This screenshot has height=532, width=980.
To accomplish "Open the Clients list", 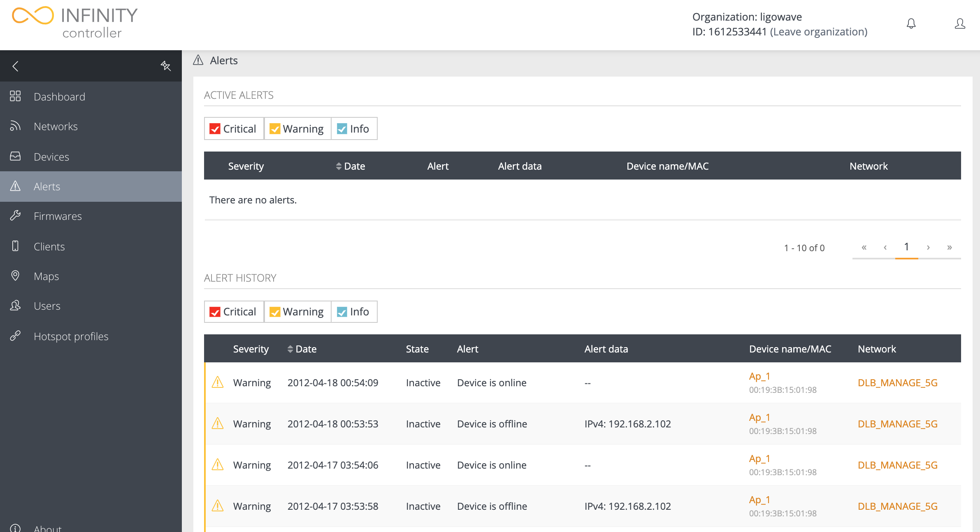I will point(49,246).
